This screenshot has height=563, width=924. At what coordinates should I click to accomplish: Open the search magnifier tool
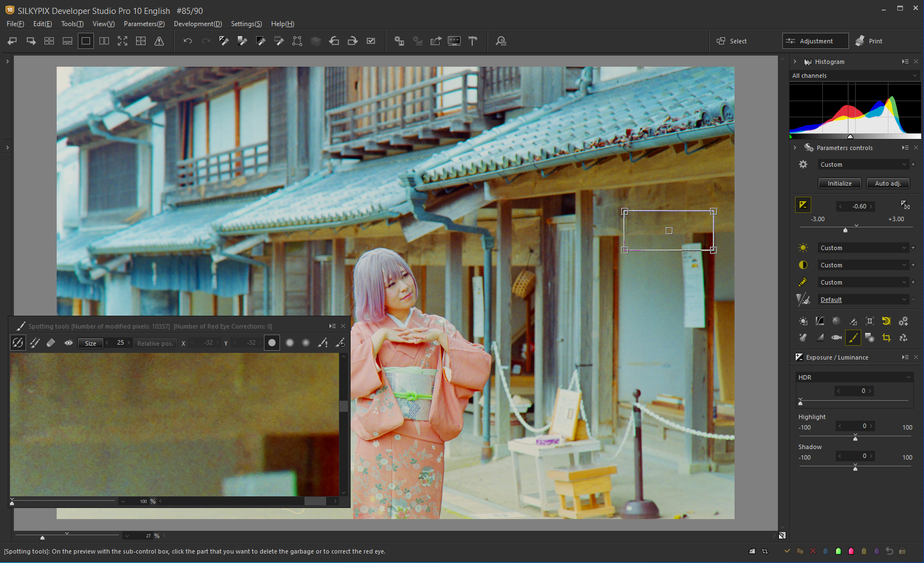pyautogui.click(x=501, y=41)
